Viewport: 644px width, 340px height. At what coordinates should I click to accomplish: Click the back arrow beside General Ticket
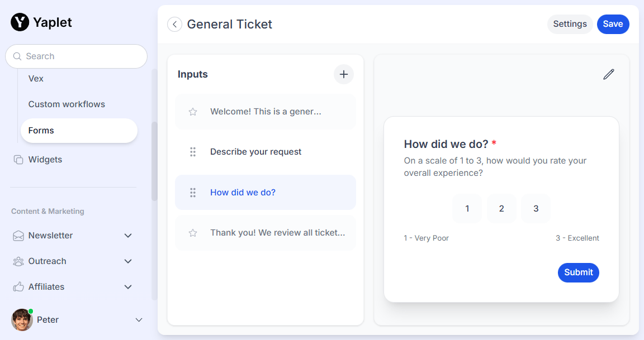pos(174,25)
